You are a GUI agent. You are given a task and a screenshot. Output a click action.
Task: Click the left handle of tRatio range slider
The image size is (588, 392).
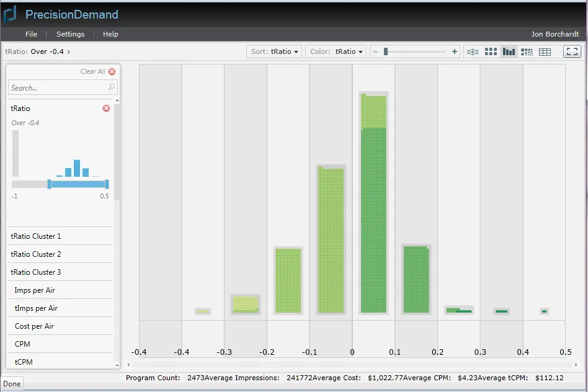(x=49, y=184)
